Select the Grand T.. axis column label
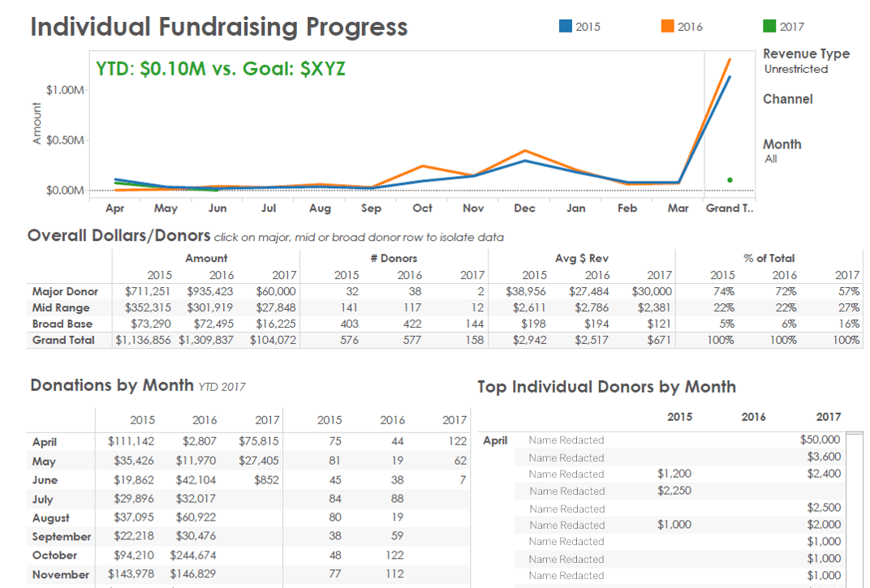The width and height of the screenshot is (870, 588). pyautogui.click(x=729, y=208)
